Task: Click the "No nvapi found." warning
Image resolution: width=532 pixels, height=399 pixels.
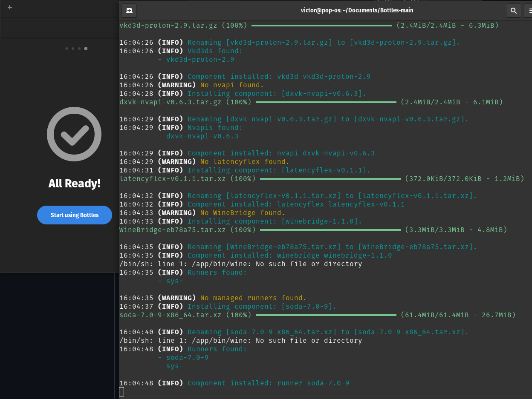Action: click(232, 85)
